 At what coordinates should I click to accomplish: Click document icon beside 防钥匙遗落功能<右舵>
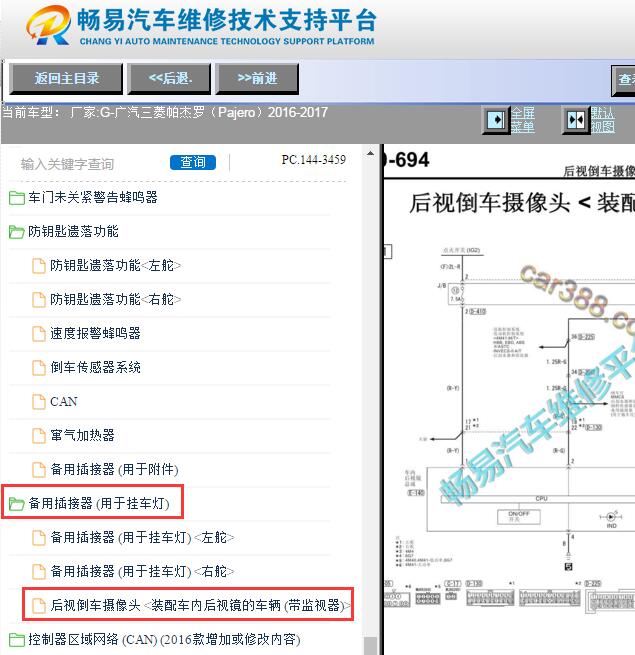click(x=39, y=300)
